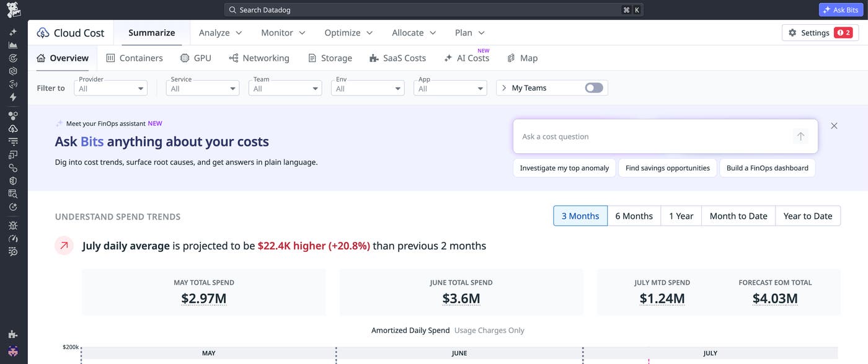
Task: Toggle the My Teams switch
Action: (x=593, y=88)
